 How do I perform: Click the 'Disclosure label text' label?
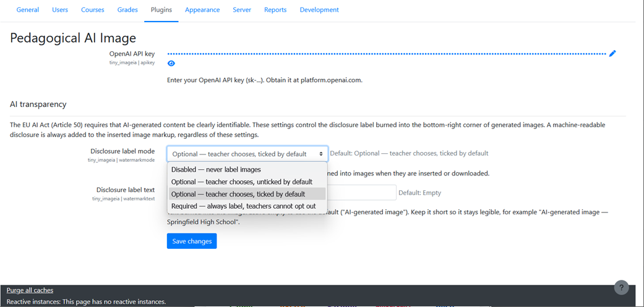pyautogui.click(x=125, y=190)
